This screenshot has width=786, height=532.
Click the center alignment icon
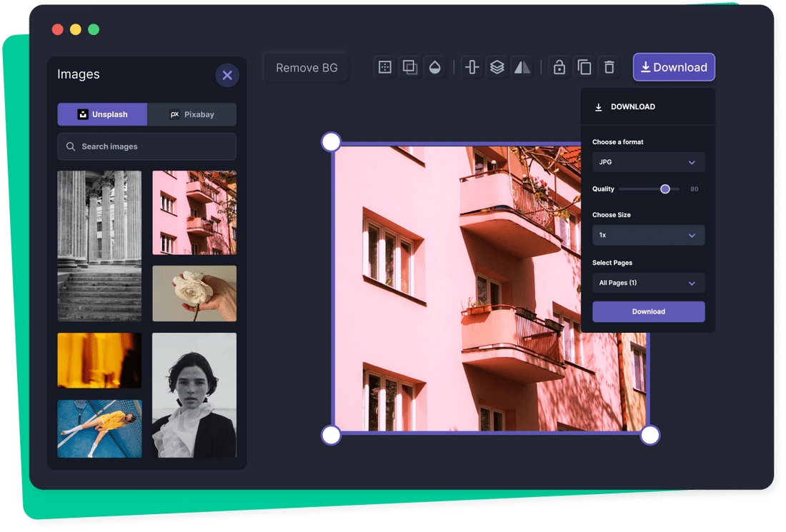(x=471, y=66)
